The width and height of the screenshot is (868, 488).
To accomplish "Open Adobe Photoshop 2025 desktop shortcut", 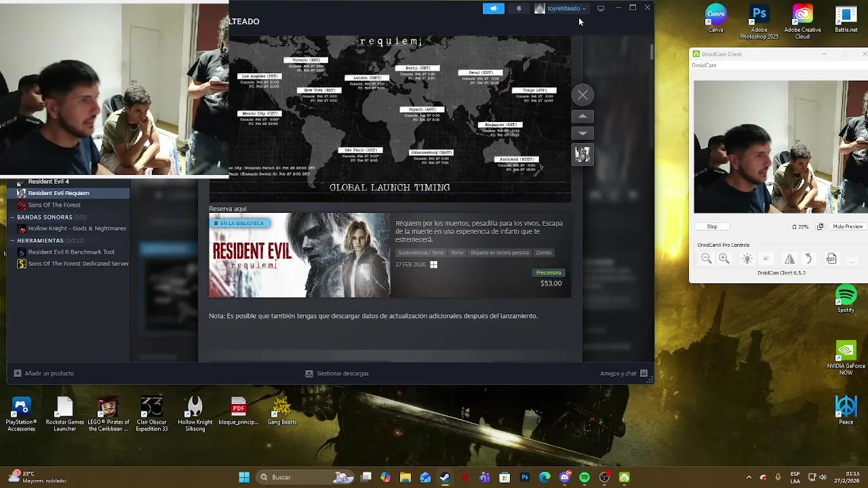I will coord(759,22).
